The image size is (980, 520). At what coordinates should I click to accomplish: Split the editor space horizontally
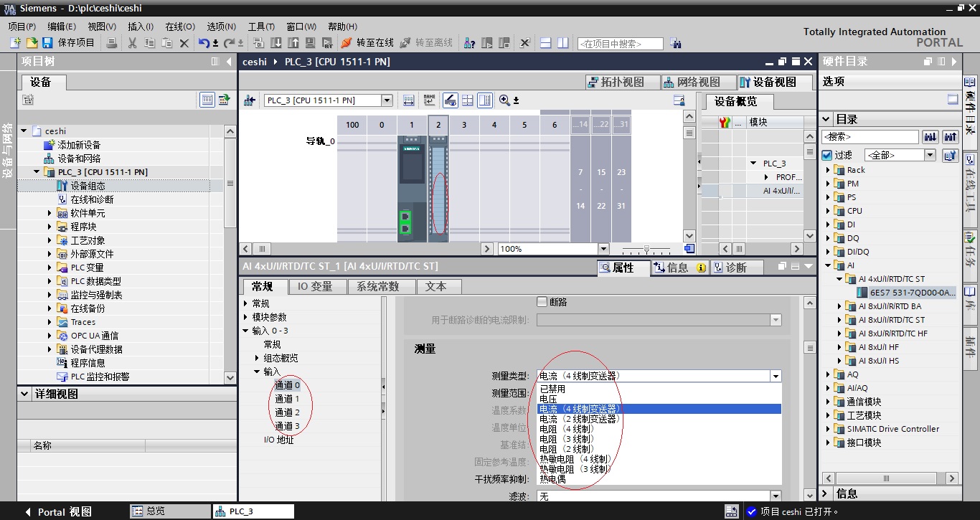pos(545,43)
